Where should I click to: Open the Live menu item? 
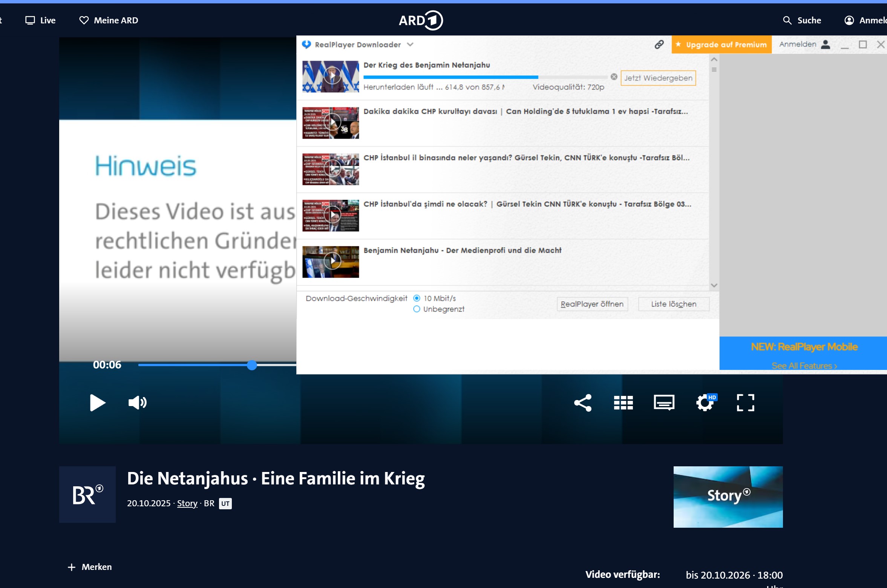pos(41,20)
